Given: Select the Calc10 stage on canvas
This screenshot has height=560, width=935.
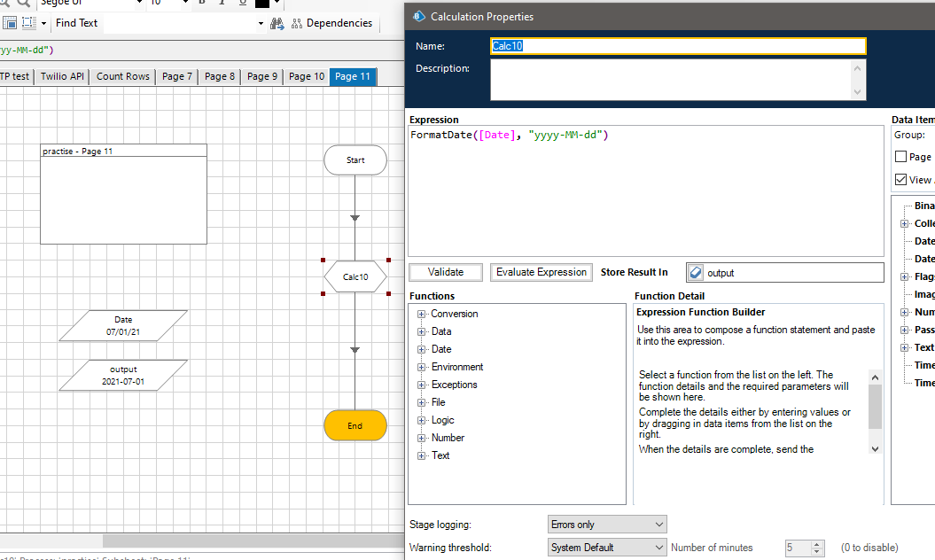Looking at the screenshot, I should click(355, 277).
